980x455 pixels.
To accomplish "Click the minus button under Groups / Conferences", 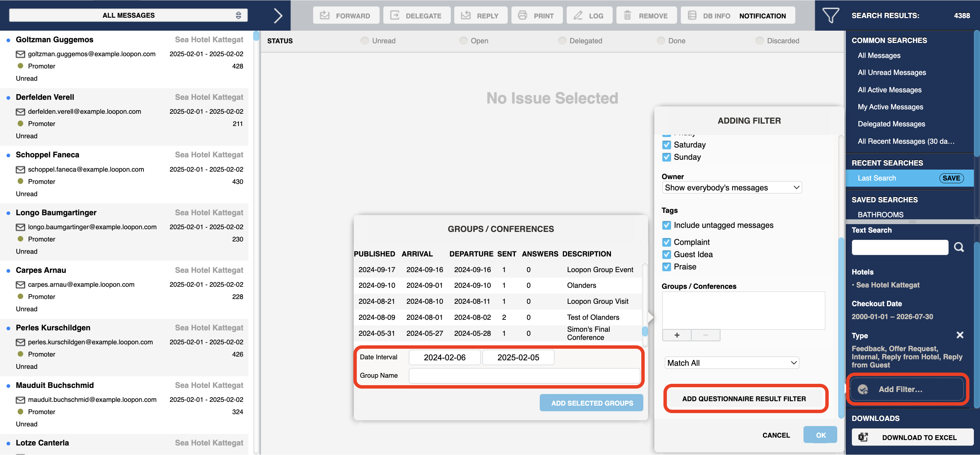I will pos(705,335).
